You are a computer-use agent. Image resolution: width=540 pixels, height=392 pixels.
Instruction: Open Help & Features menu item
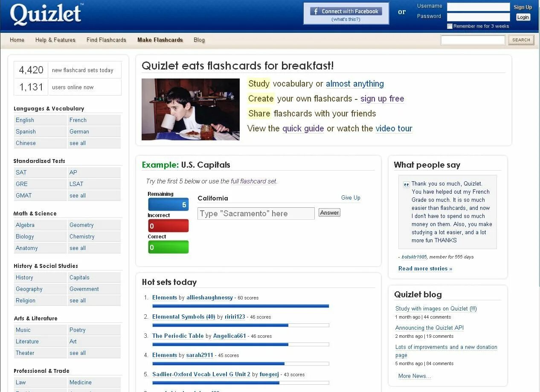click(x=55, y=40)
